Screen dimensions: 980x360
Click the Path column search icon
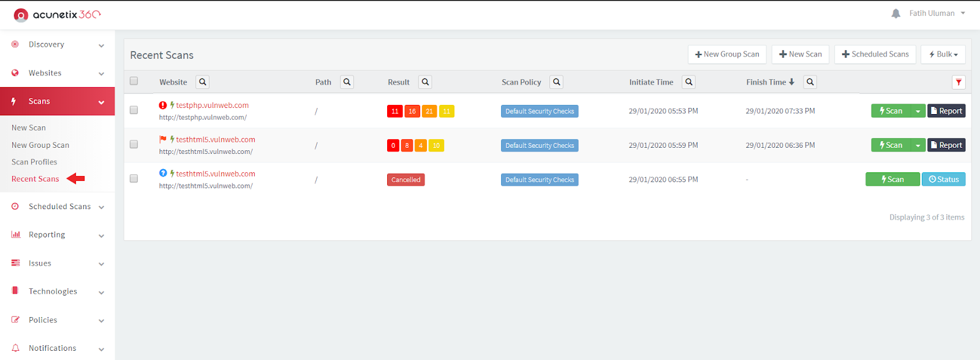pos(347,82)
